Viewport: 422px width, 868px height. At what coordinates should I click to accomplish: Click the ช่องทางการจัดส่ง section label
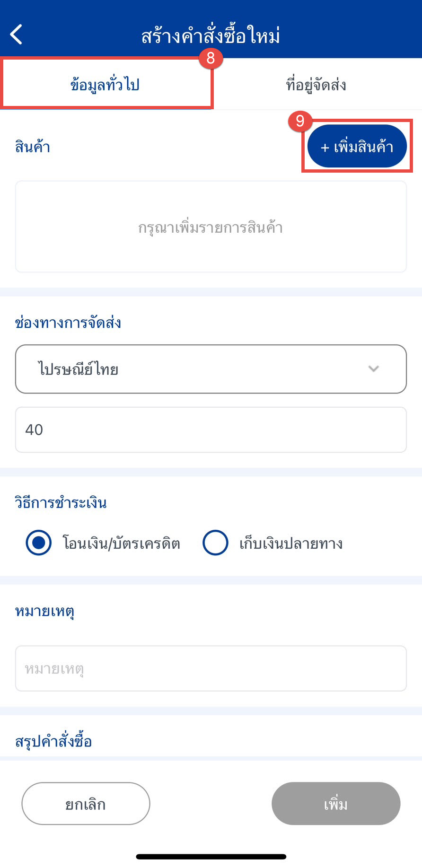pos(68,323)
